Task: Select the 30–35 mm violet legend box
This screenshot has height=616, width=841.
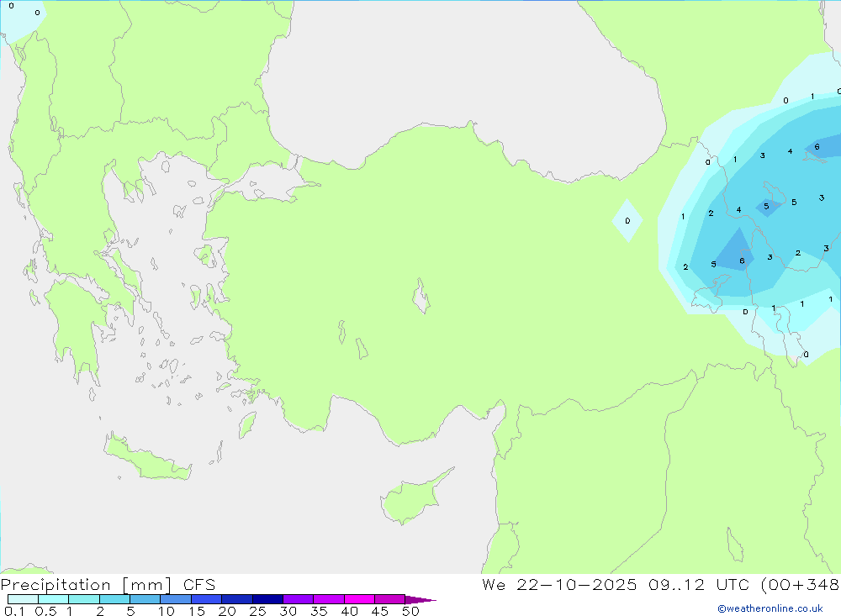Action: (298, 599)
